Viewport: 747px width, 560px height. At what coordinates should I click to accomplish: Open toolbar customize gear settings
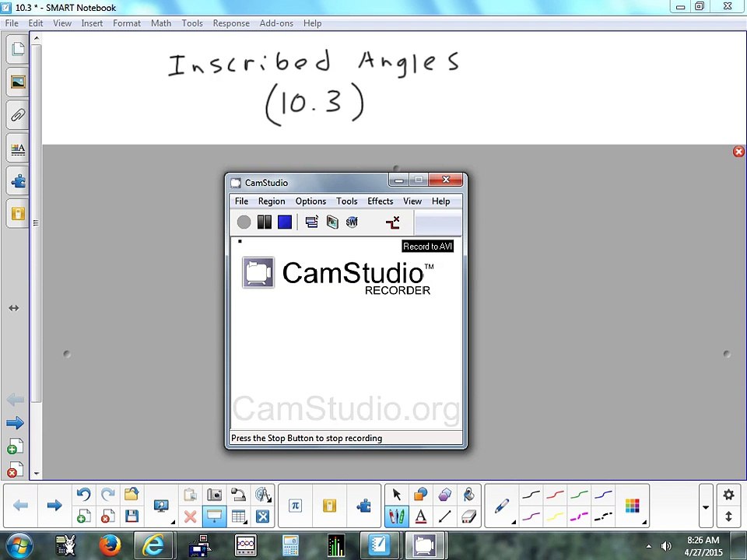[x=728, y=495]
